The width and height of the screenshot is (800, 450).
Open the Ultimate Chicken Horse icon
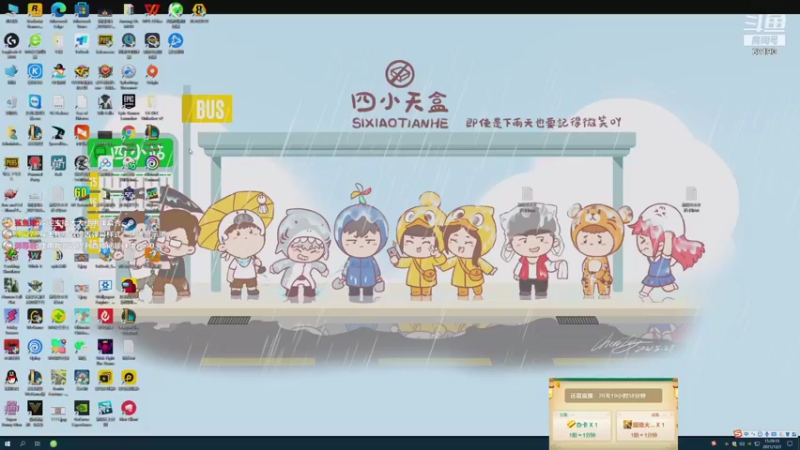point(82,316)
